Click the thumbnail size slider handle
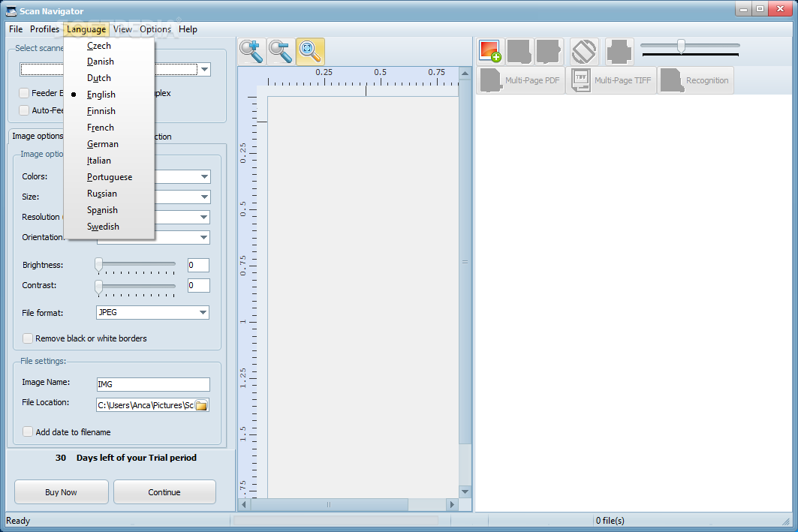Screen dimensions: 798x532 point(681,47)
